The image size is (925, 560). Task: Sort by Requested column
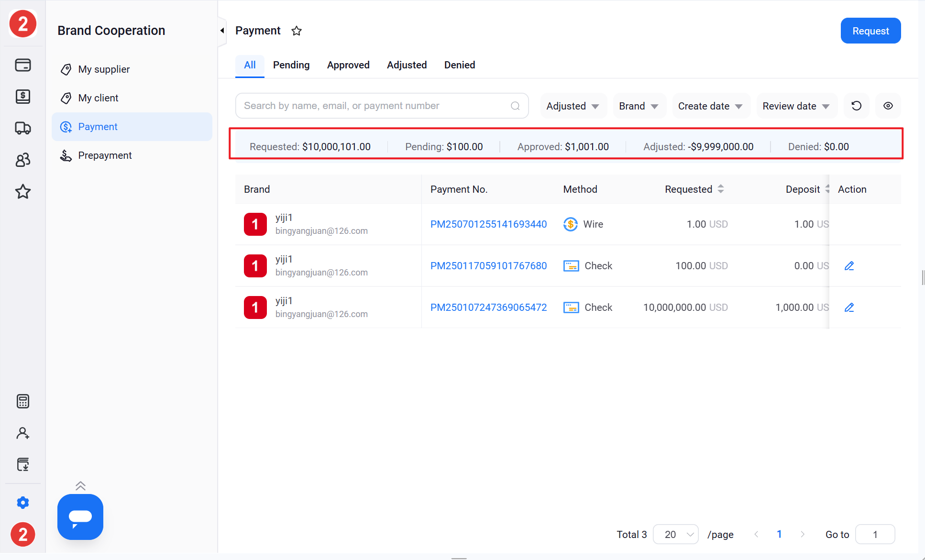pos(720,189)
